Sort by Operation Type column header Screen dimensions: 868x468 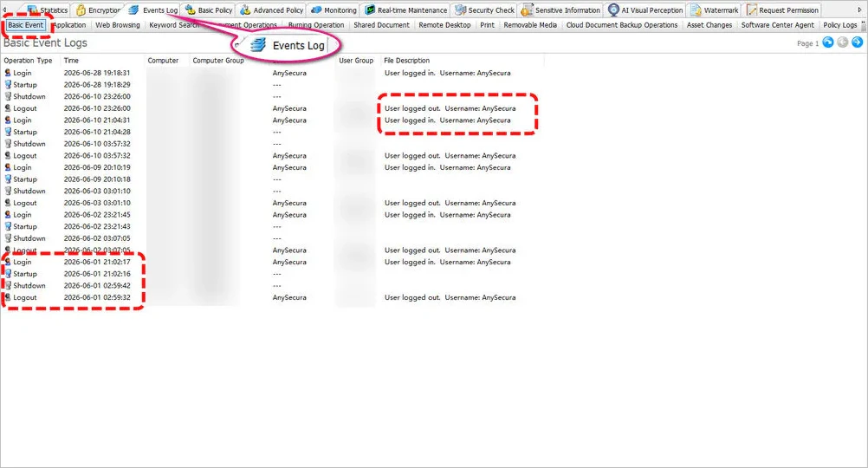[29, 61]
